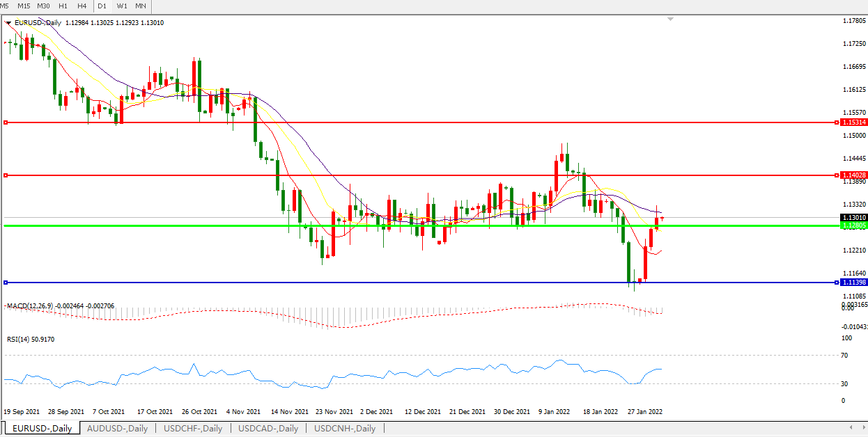This screenshot has width=868, height=437.
Task: Enable the MN monthly timeframe
Action: click(141, 6)
